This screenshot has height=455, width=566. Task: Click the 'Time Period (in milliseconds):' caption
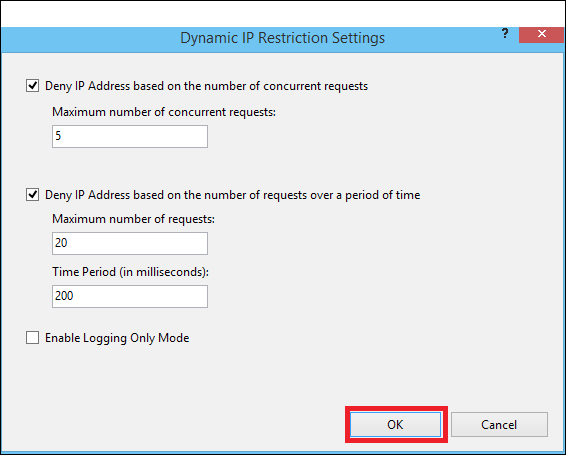click(x=131, y=272)
